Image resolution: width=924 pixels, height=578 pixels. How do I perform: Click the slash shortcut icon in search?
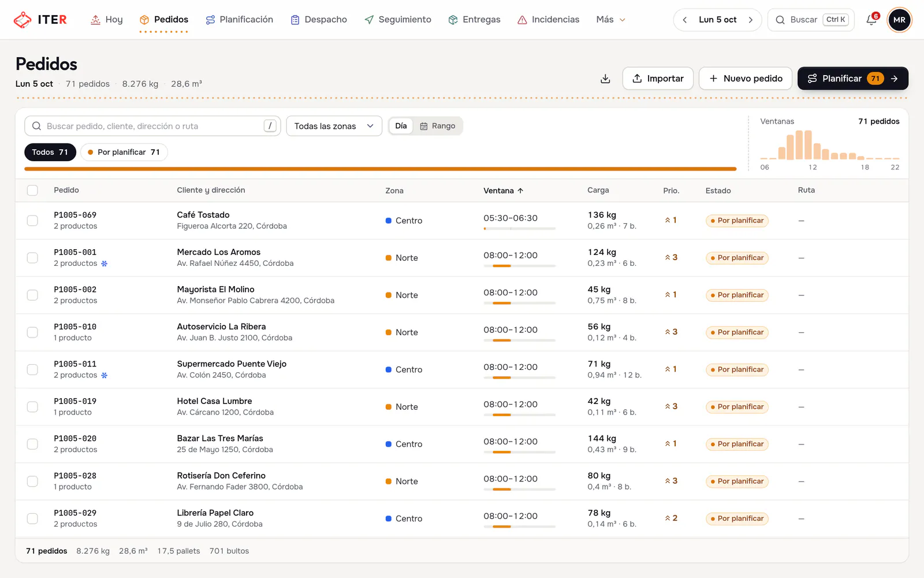(x=270, y=126)
